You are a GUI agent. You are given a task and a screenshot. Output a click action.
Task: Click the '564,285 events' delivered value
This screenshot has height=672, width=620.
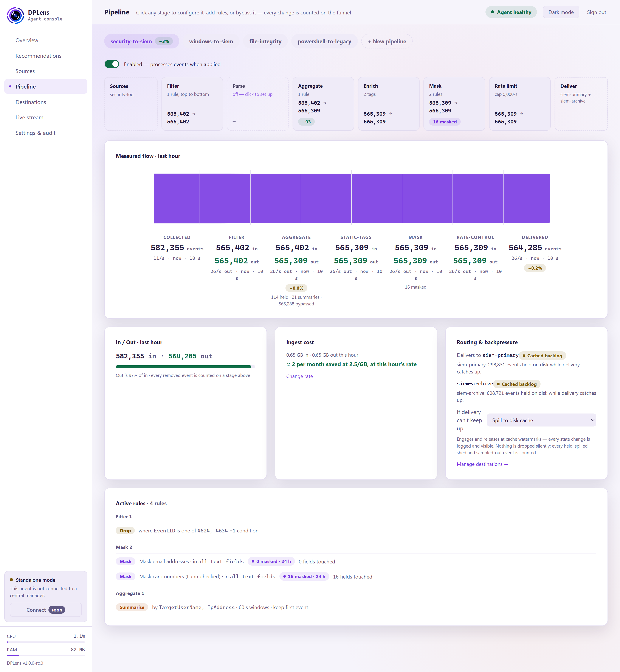click(535, 248)
